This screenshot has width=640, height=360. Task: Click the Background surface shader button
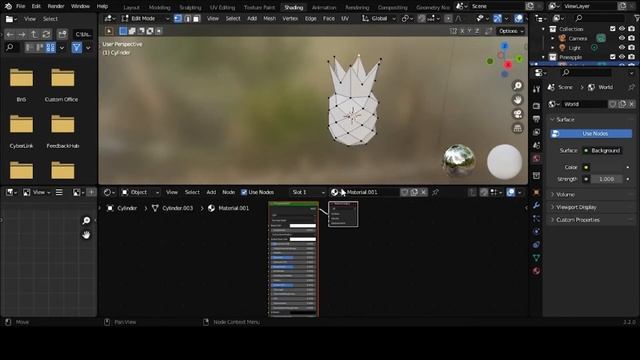tap(602, 151)
